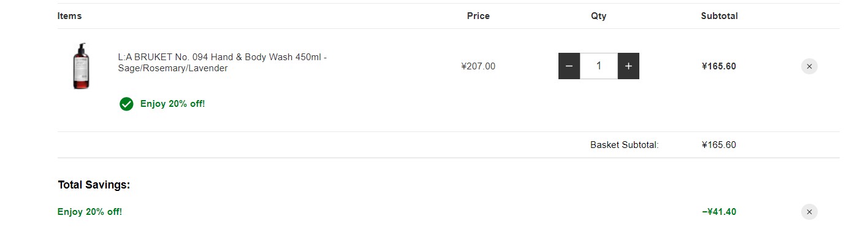Open the hand wash product thumbnail

[x=81, y=66]
